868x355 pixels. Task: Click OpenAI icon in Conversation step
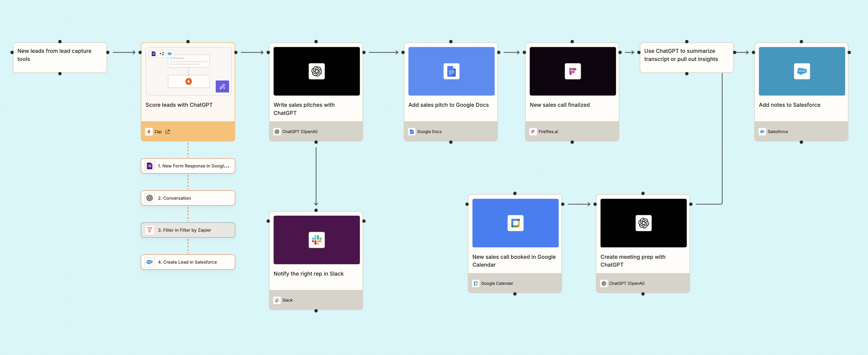(150, 198)
